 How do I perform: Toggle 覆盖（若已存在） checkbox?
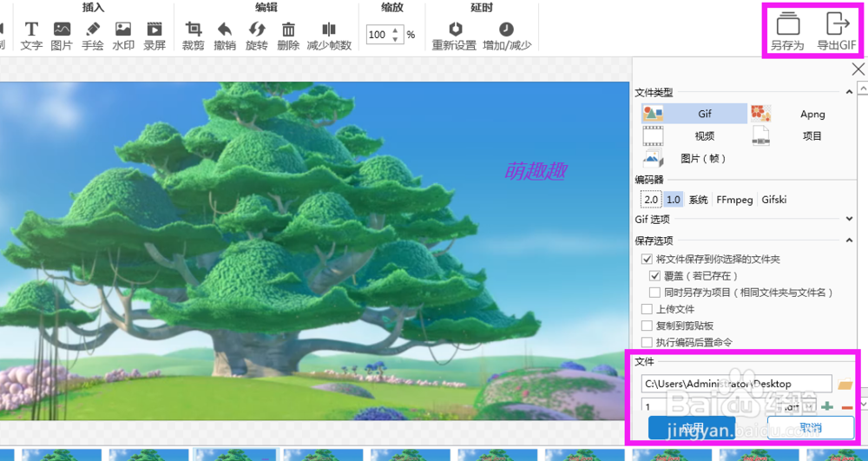point(654,275)
